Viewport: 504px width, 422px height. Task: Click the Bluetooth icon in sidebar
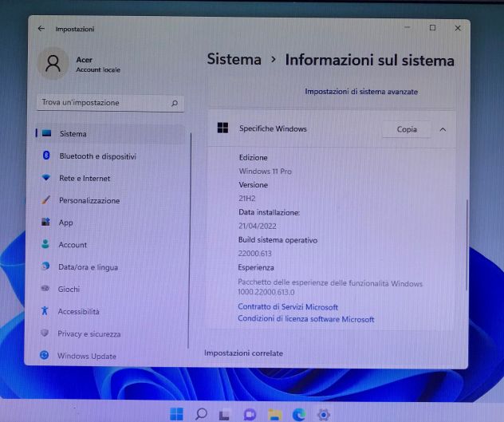click(x=46, y=156)
